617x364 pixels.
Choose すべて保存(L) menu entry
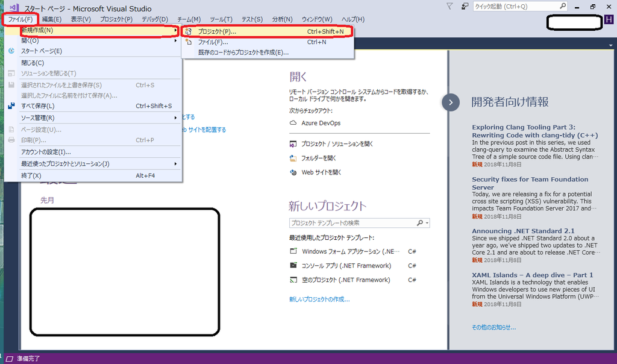coord(93,106)
